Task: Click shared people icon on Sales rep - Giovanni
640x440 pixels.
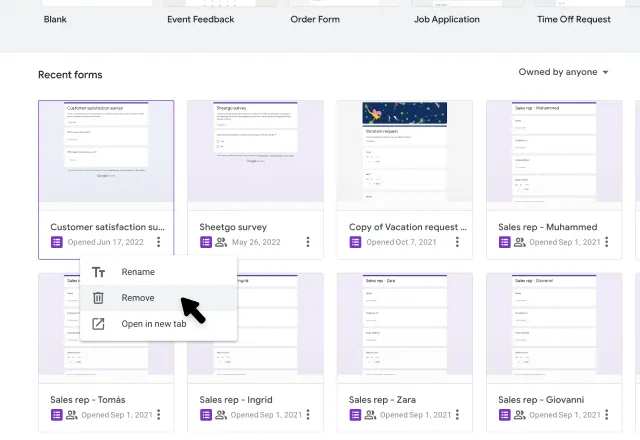Action: [x=519, y=415]
